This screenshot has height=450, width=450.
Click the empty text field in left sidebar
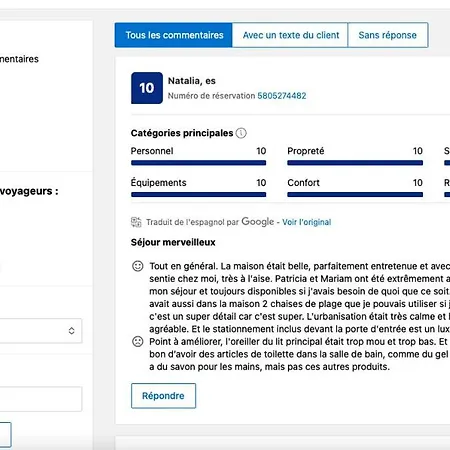coord(41,399)
